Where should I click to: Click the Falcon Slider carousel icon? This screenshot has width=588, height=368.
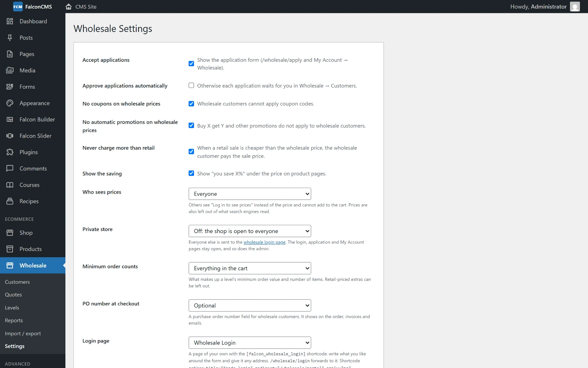[10, 136]
